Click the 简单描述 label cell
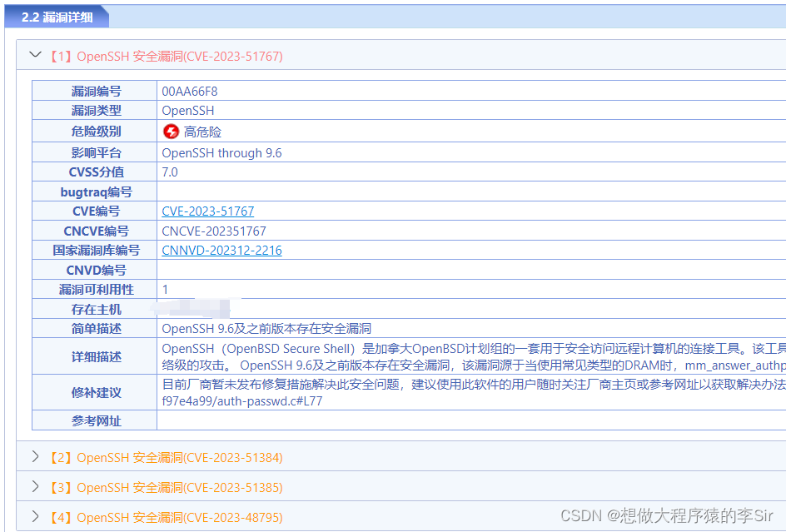Screen dimensions: 786x532 pyautogui.click(x=95, y=328)
